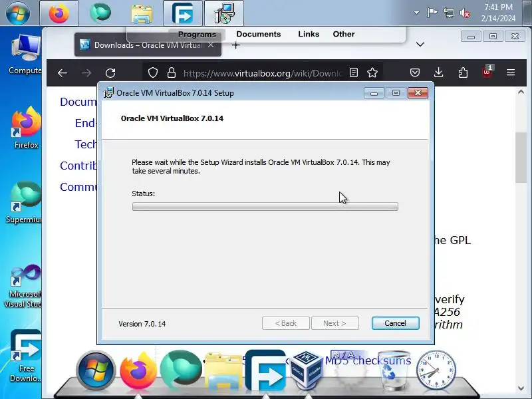Open folder icon in bottom dock
This screenshot has width=532, height=399.
(x=223, y=371)
